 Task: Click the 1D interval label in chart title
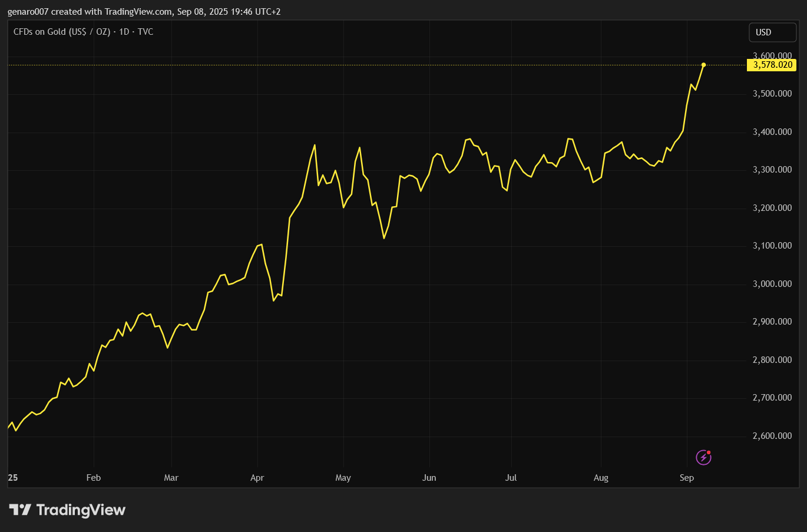pos(124,32)
